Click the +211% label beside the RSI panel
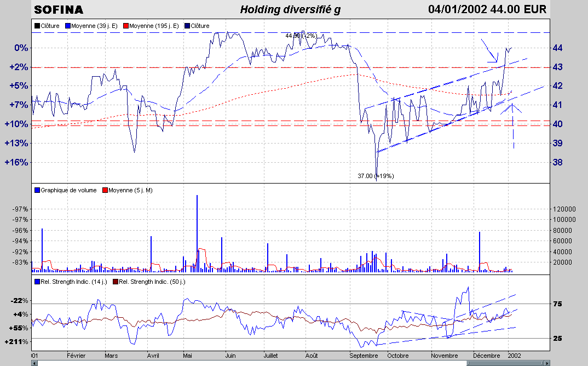Image resolution: width=588 pixels, height=366 pixels. (x=16, y=342)
